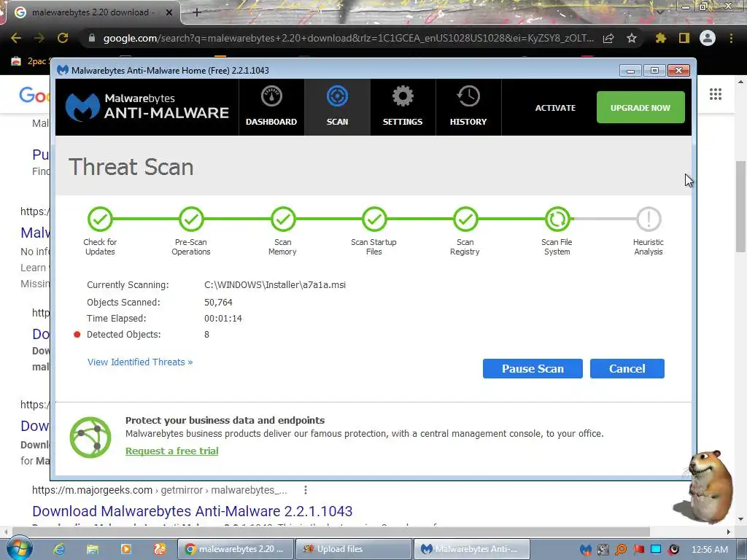
Task: Click the Scan File System progress icon
Action: point(557,219)
